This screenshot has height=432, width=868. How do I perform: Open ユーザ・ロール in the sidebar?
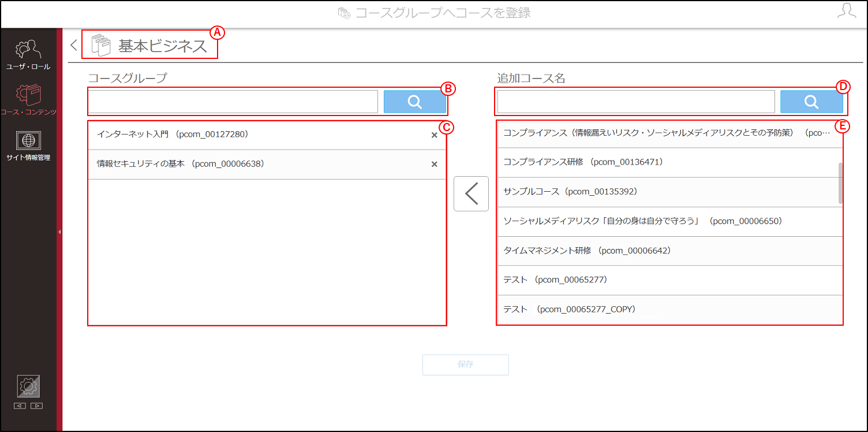click(x=28, y=55)
